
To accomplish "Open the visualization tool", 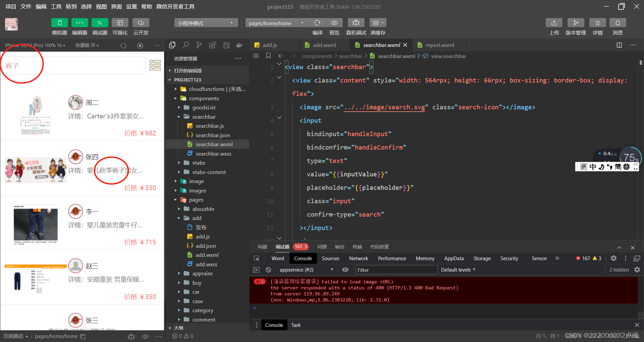I will 120,23.
